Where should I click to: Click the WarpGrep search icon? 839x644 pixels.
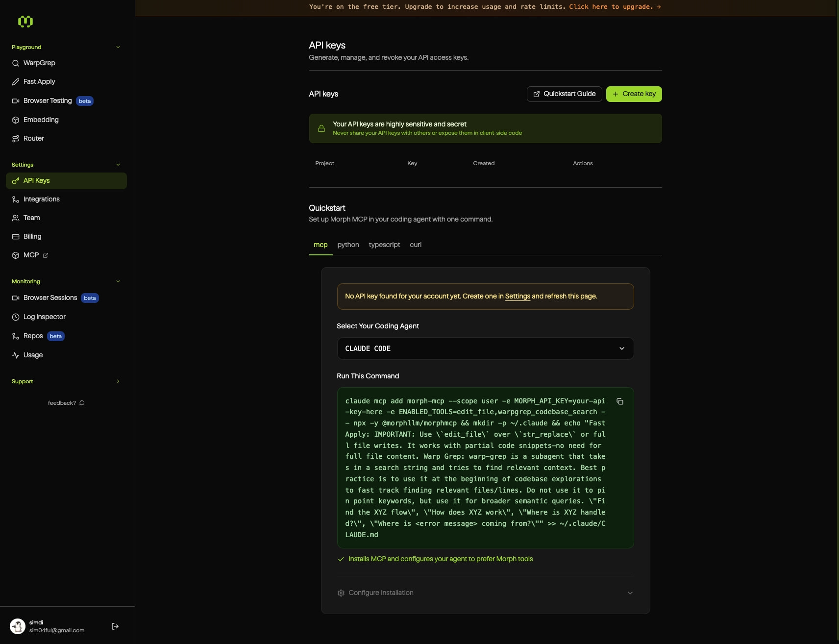click(x=16, y=63)
